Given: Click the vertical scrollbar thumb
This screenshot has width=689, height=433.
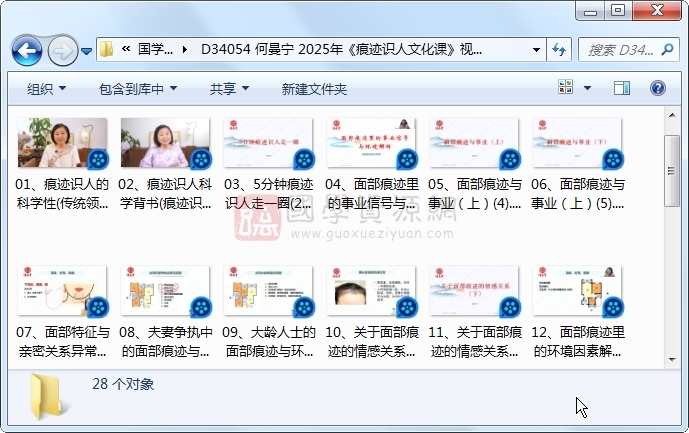Looking at the screenshot, I should click(672, 171).
